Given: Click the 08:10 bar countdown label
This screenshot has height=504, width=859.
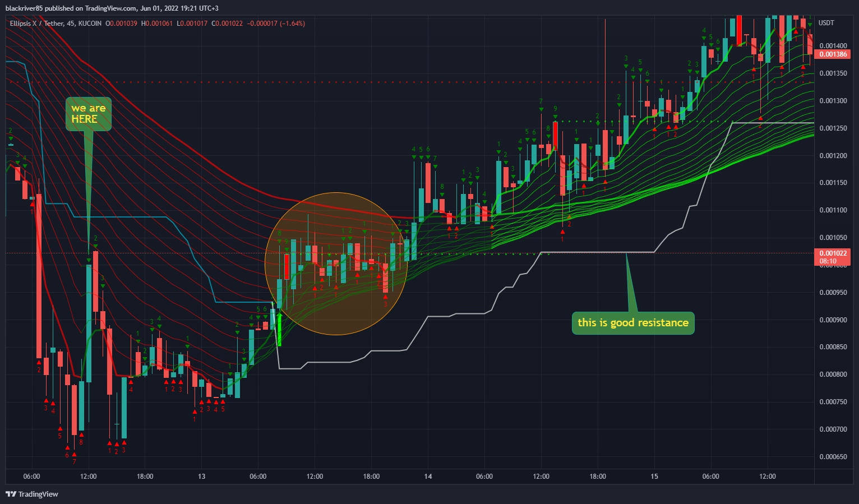Looking at the screenshot, I should [x=828, y=261].
